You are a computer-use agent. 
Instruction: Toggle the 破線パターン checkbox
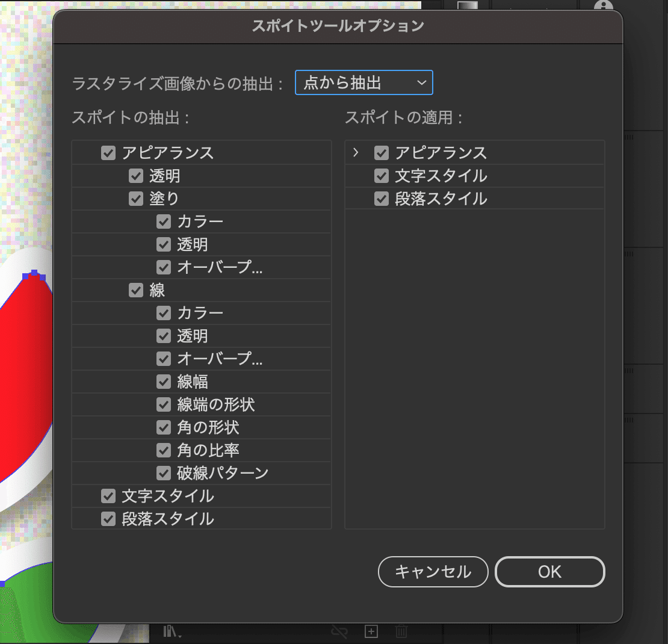coord(164,473)
